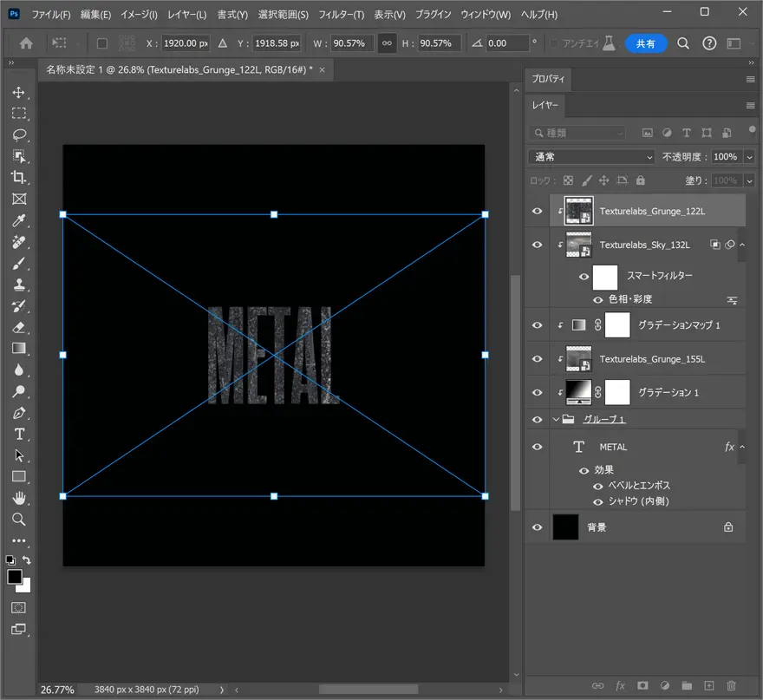Select the Pen tool
Image resolution: width=763 pixels, height=700 pixels.
tap(19, 413)
